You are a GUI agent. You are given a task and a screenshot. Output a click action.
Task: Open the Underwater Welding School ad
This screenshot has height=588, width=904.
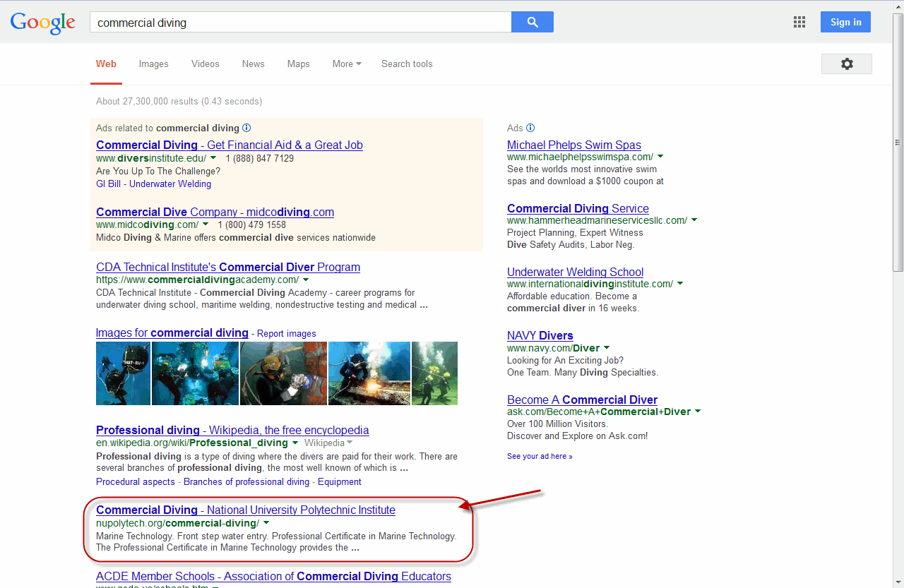(575, 272)
